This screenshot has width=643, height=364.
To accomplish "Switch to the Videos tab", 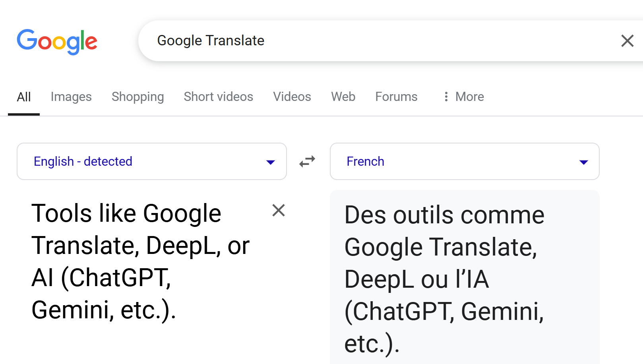I will (292, 97).
